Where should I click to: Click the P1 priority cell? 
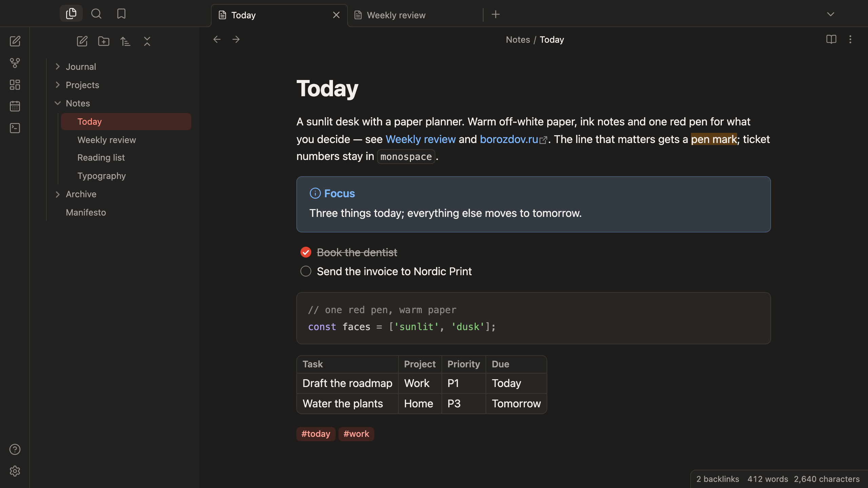(463, 383)
